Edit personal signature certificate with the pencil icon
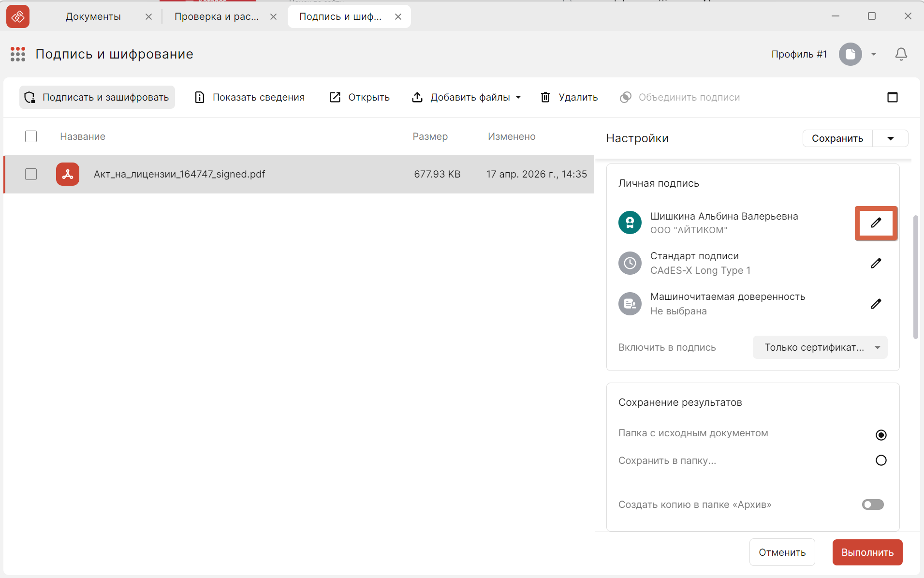The height and width of the screenshot is (578, 924). tap(876, 223)
